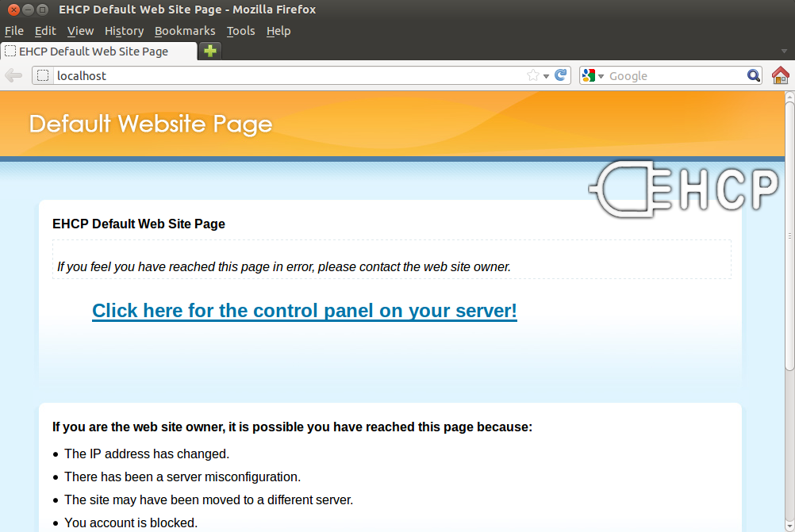Open the Help menu
The width and height of the screenshot is (795, 532).
click(278, 31)
